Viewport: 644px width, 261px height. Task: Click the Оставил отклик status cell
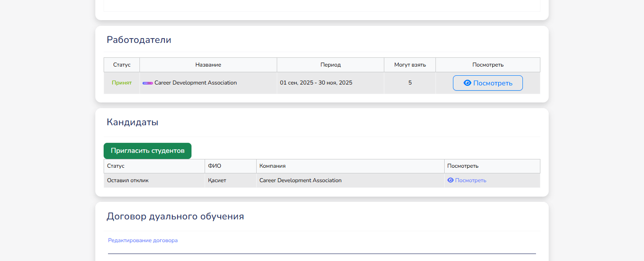tap(128, 180)
